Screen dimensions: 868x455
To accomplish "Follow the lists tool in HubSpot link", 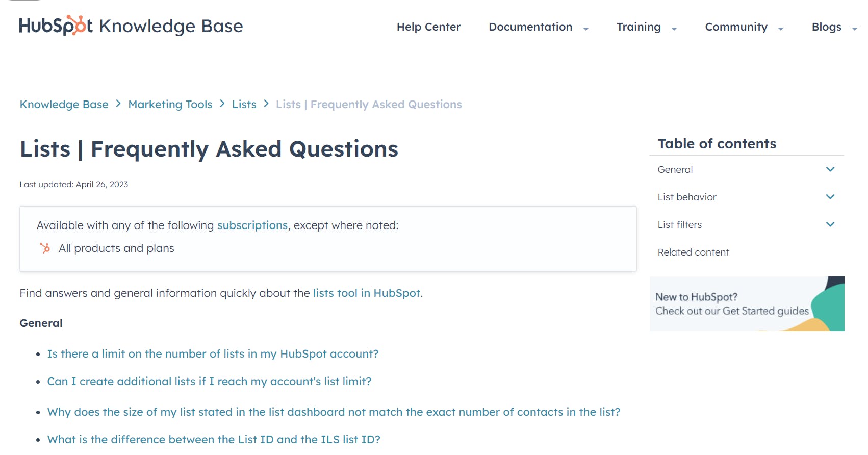I will (366, 293).
